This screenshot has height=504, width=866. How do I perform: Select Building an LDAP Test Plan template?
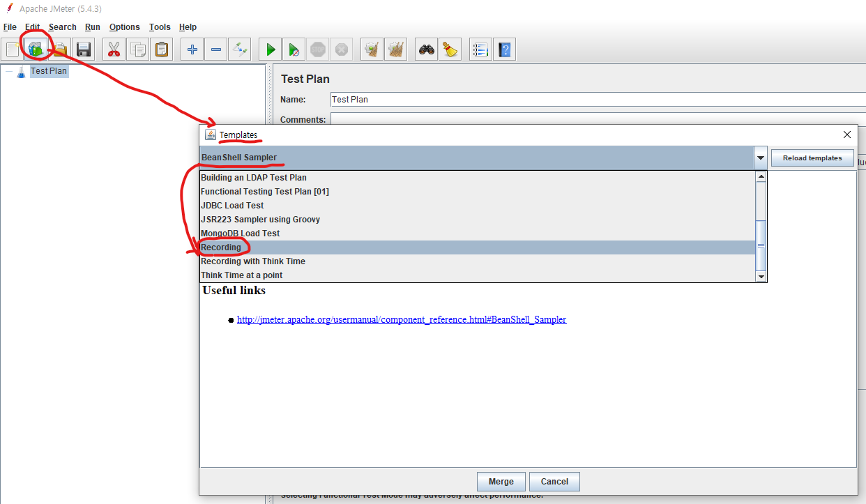(478, 178)
